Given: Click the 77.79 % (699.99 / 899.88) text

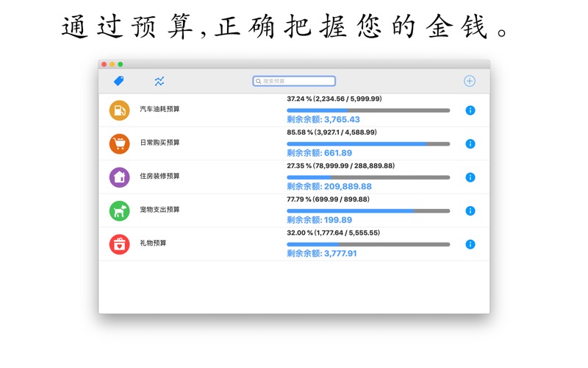Looking at the screenshot, I should [328, 199].
